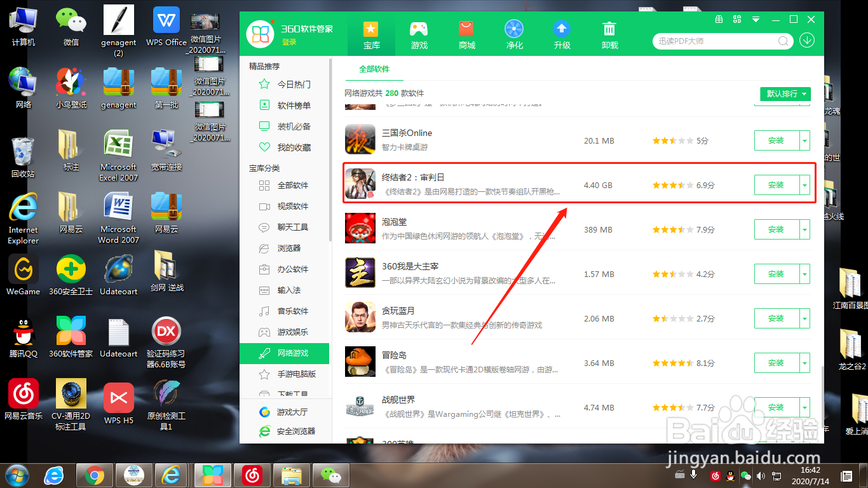
Task: Expand install options for 360我是大主宰
Action: 805,274
